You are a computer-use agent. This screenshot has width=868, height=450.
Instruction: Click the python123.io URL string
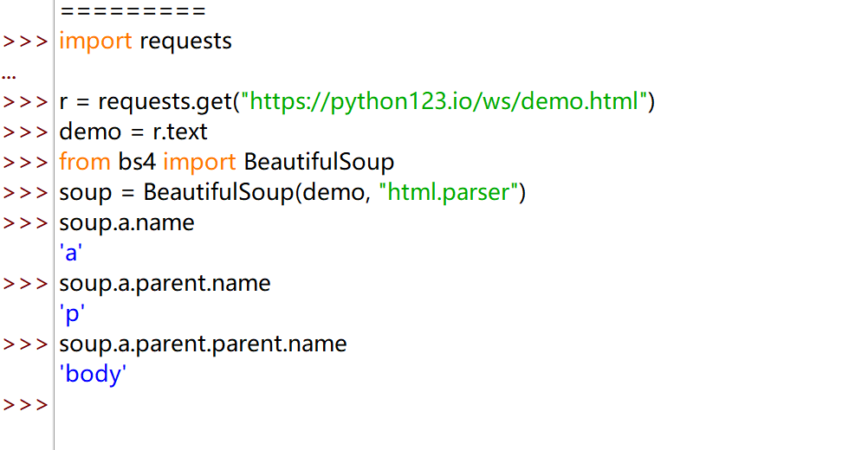[x=445, y=102]
